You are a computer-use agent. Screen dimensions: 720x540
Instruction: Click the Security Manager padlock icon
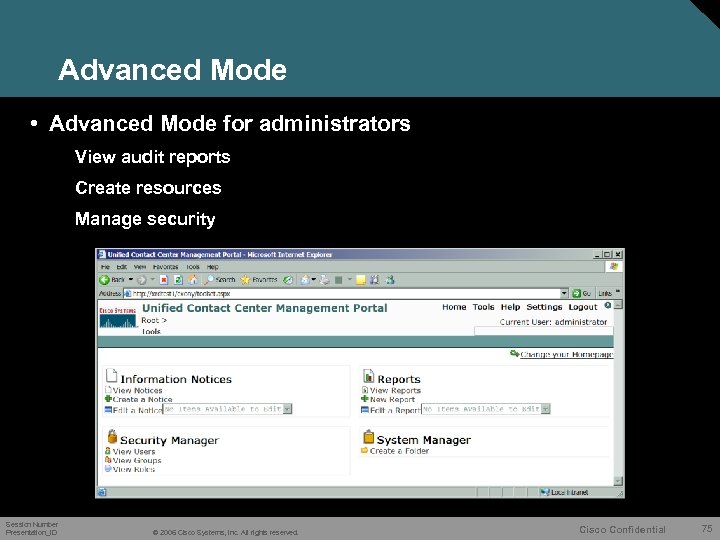112,437
